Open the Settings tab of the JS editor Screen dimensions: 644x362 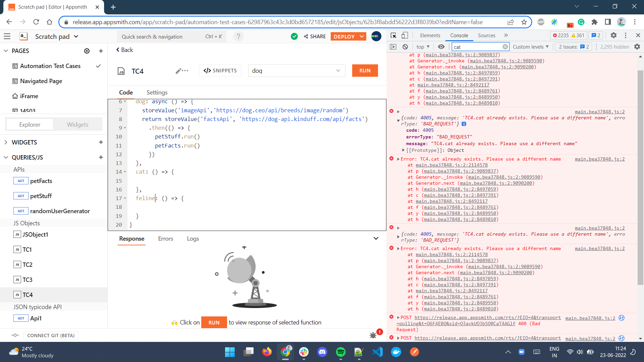(157, 92)
